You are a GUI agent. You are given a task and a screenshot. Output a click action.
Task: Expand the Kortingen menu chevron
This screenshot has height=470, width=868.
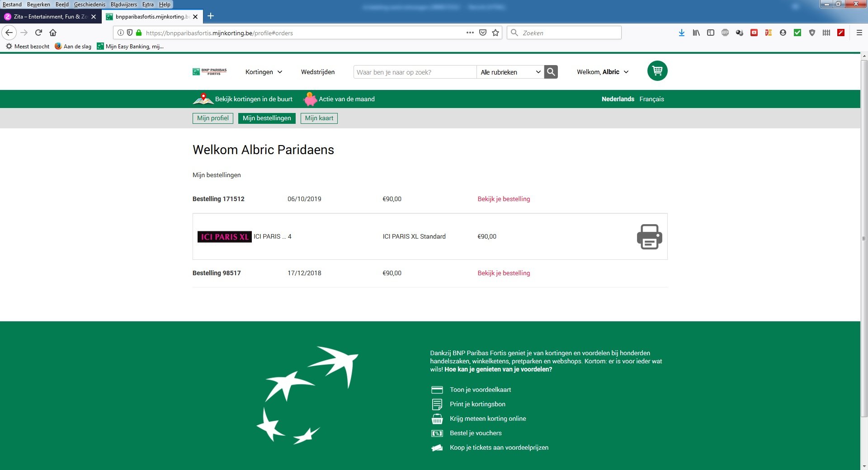pyautogui.click(x=280, y=72)
